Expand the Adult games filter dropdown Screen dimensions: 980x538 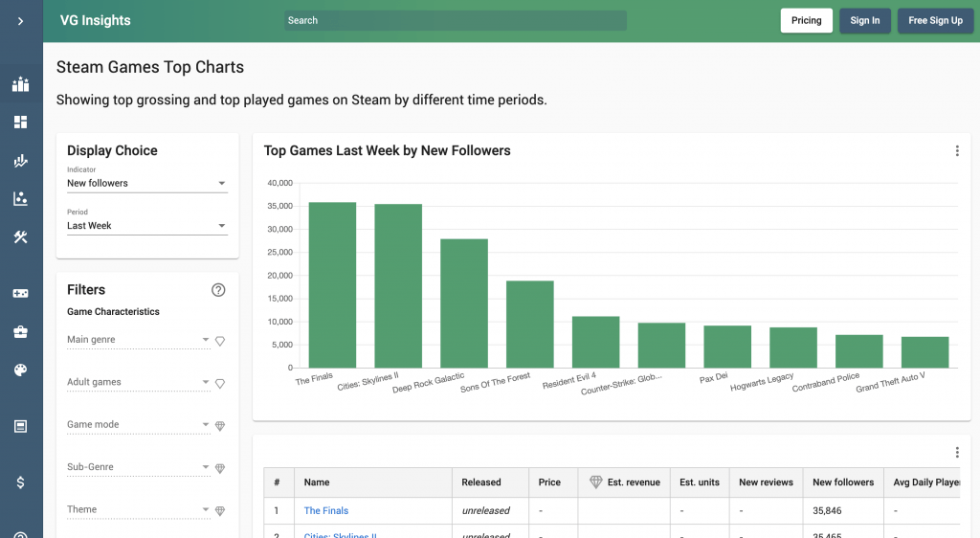(138, 382)
